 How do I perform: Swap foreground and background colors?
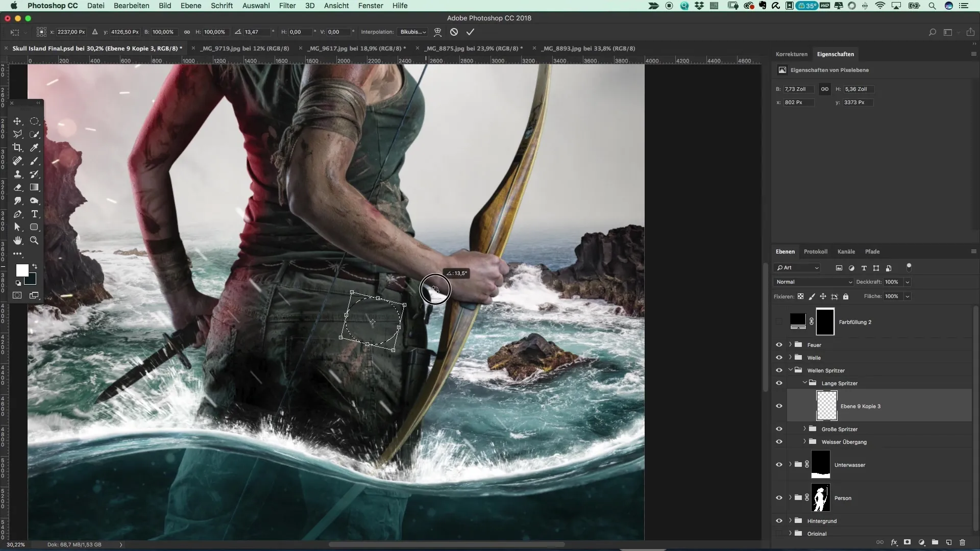point(35,266)
